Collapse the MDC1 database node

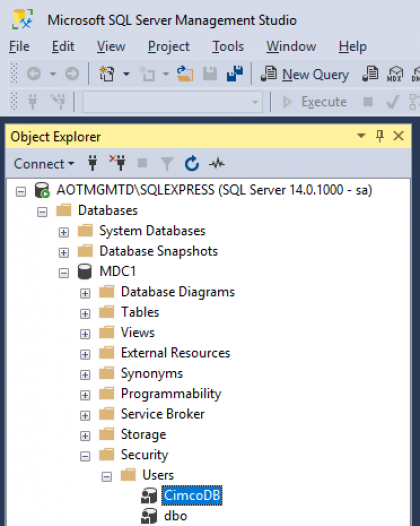tap(63, 273)
